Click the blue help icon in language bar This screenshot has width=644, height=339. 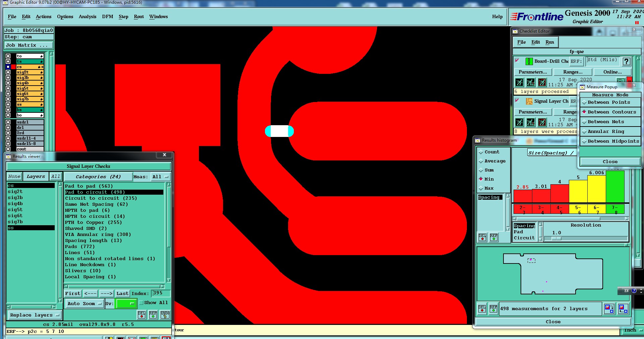click(x=634, y=291)
